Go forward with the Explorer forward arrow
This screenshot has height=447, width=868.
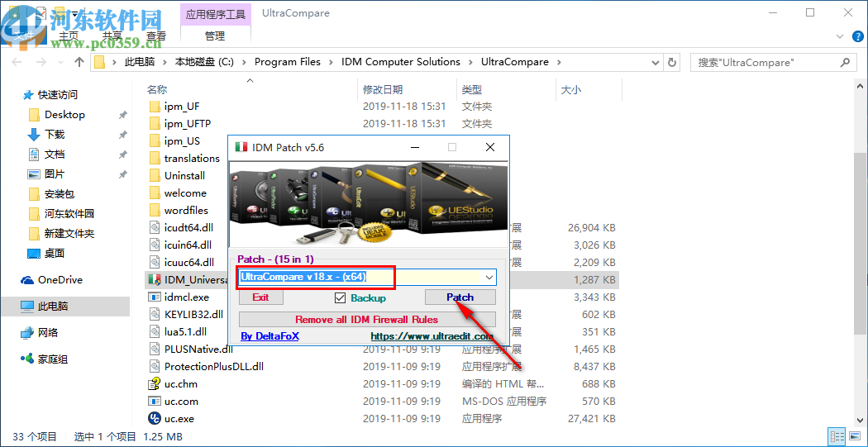click(41, 62)
